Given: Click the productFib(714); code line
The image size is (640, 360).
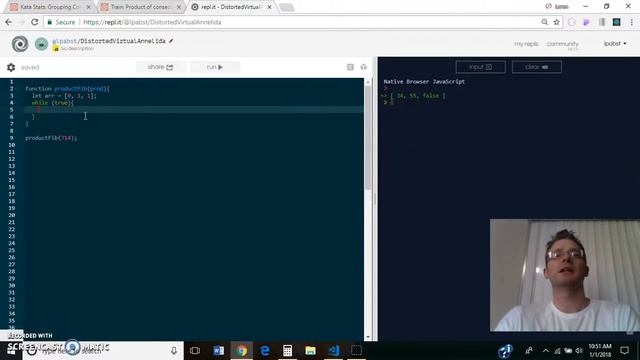Looking at the screenshot, I should click(x=51, y=138).
